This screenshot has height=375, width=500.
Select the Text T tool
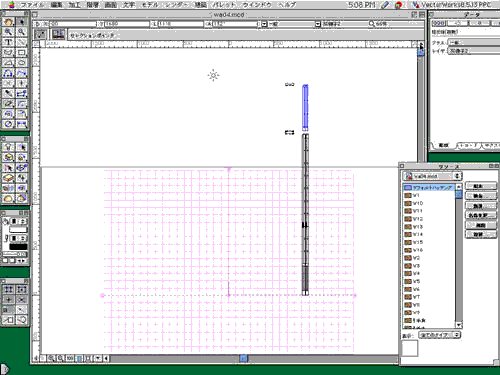point(8,42)
